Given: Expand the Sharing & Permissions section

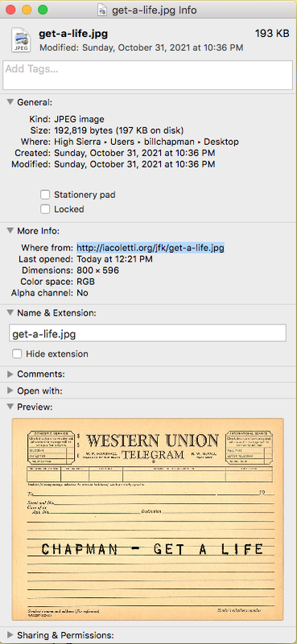Looking at the screenshot, I should click(x=10, y=635).
